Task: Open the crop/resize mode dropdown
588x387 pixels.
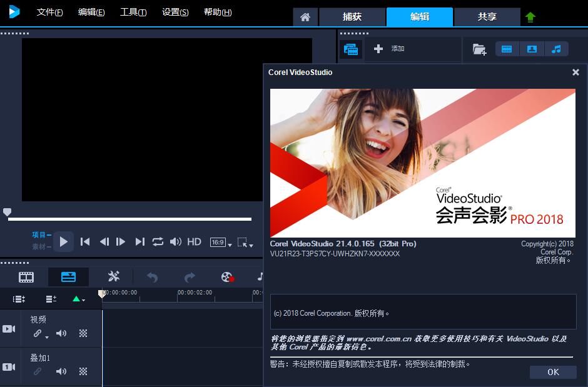Action: [246, 243]
